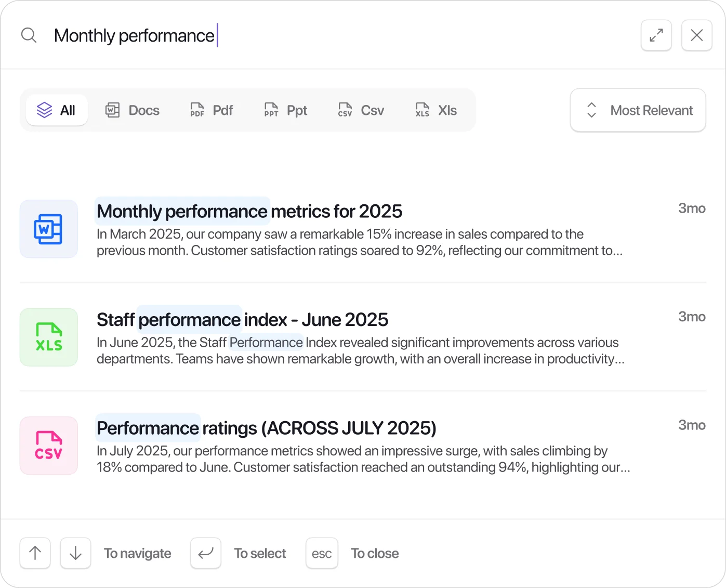Click the 3mo timestamp on Monthly performance metrics
The image size is (726, 588).
coord(692,208)
